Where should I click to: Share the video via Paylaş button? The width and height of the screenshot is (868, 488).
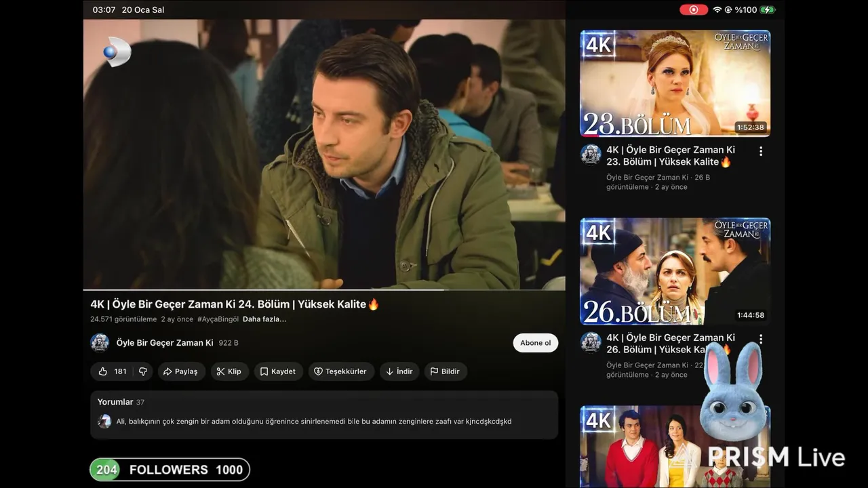coord(181,371)
